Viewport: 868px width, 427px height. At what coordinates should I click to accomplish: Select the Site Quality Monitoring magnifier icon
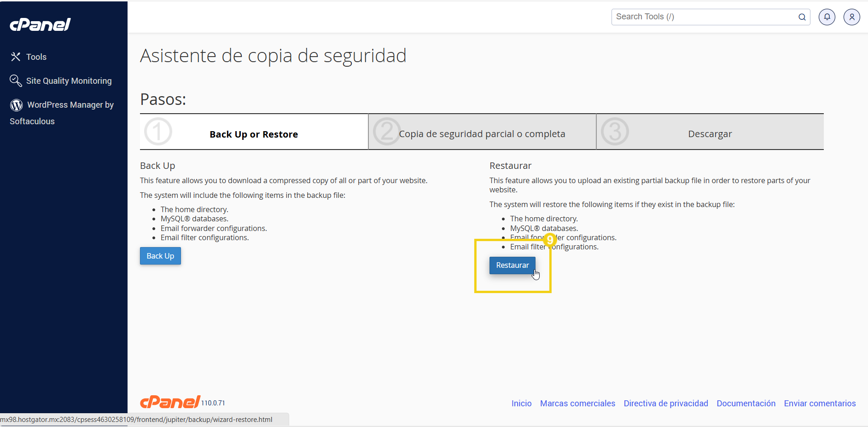coord(16,81)
